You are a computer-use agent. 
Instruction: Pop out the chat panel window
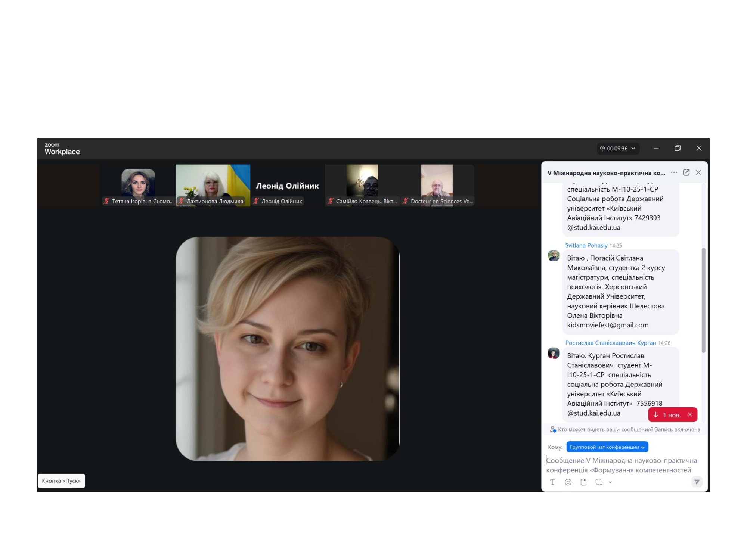pyautogui.click(x=686, y=172)
